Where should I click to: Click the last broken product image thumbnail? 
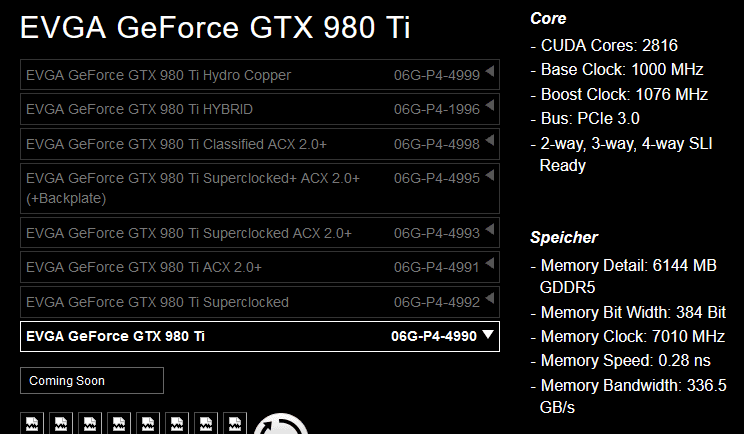coord(236,424)
